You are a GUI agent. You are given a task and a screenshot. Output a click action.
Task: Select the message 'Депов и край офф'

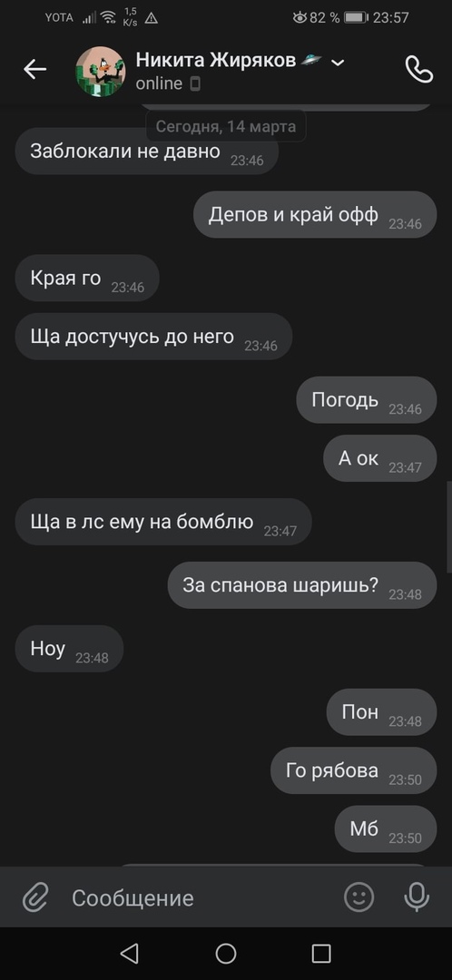tap(315, 214)
